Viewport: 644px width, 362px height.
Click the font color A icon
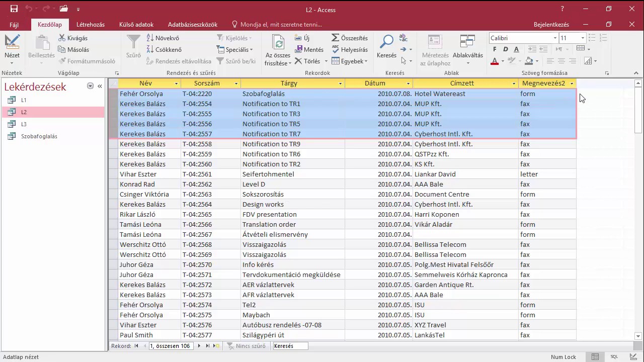click(495, 61)
